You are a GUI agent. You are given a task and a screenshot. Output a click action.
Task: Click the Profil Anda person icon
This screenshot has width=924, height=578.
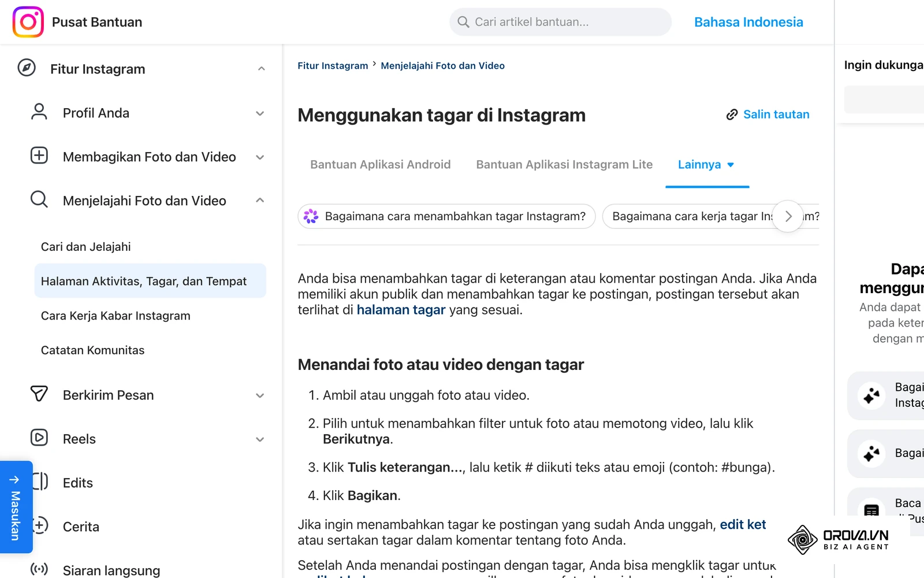(x=39, y=112)
